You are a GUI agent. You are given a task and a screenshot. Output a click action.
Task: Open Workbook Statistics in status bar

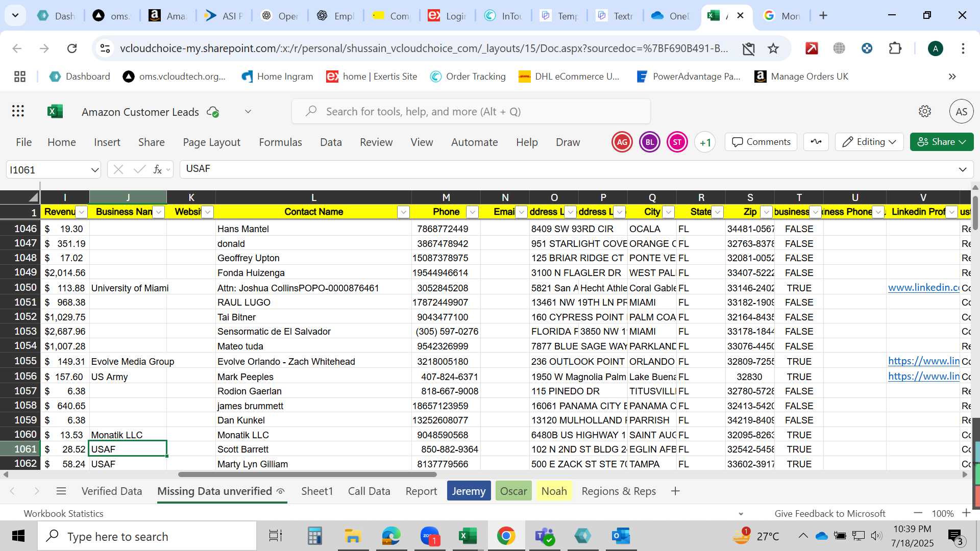(x=63, y=514)
